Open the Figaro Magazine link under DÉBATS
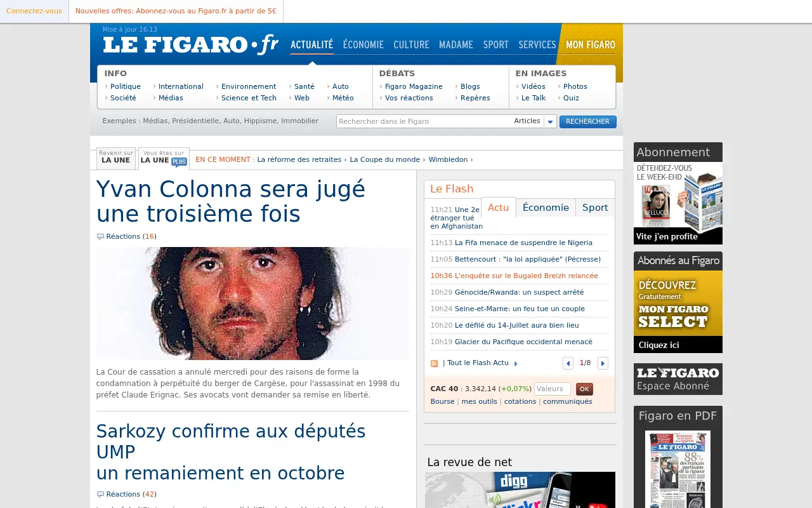 (x=414, y=87)
